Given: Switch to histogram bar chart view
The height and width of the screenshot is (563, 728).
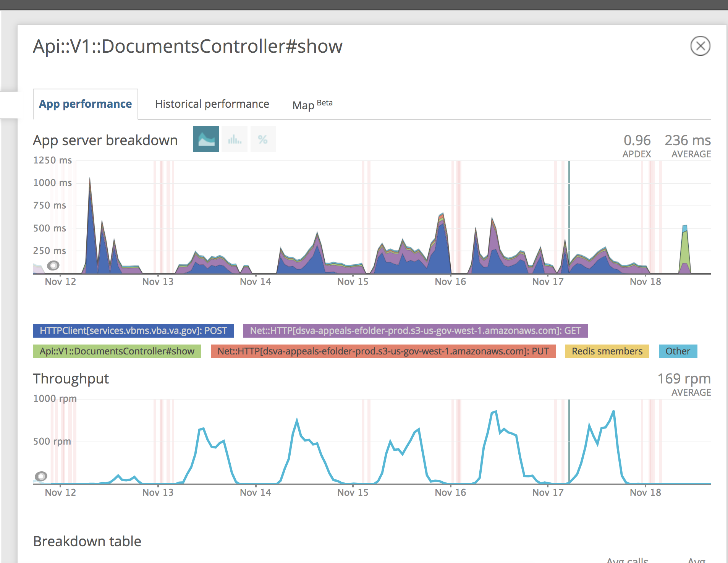Looking at the screenshot, I should 235,139.
